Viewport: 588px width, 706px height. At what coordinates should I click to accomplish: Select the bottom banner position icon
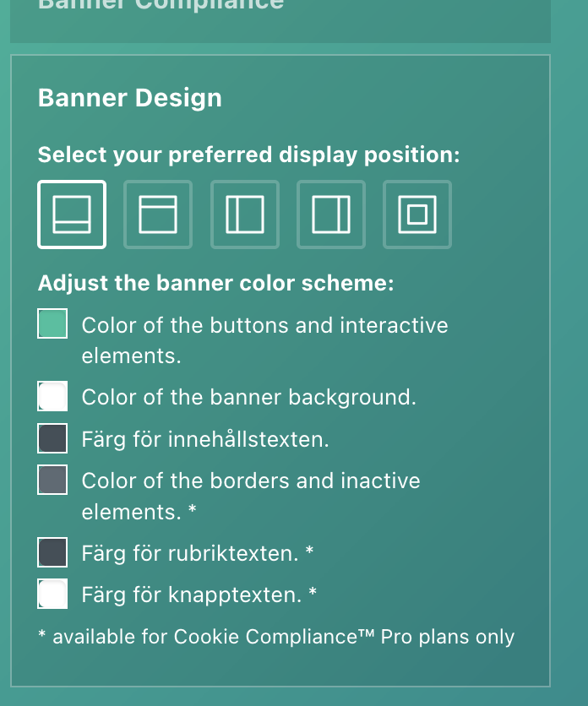point(72,215)
